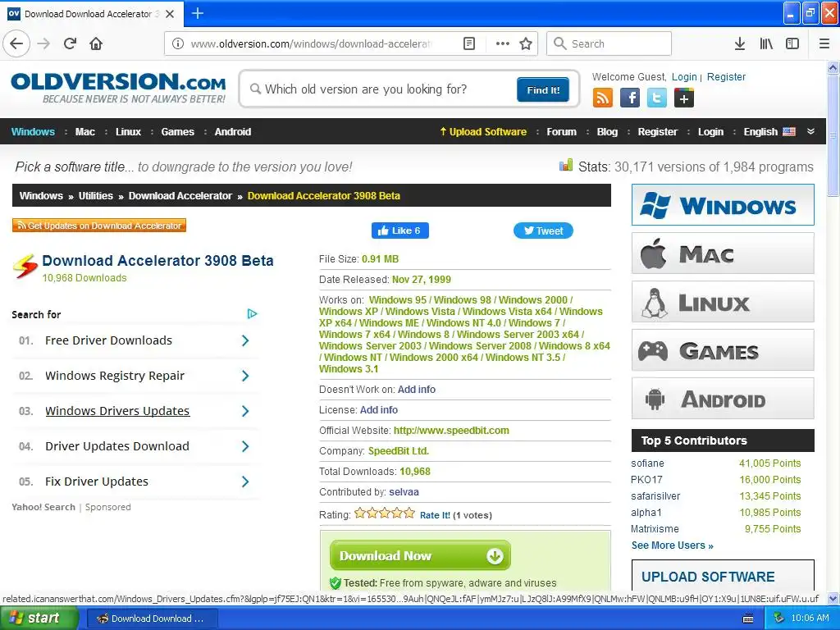Viewport: 840px width, 630px height.
Task: Show sidebars icon in browser toolbar
Action: (792, 43)
